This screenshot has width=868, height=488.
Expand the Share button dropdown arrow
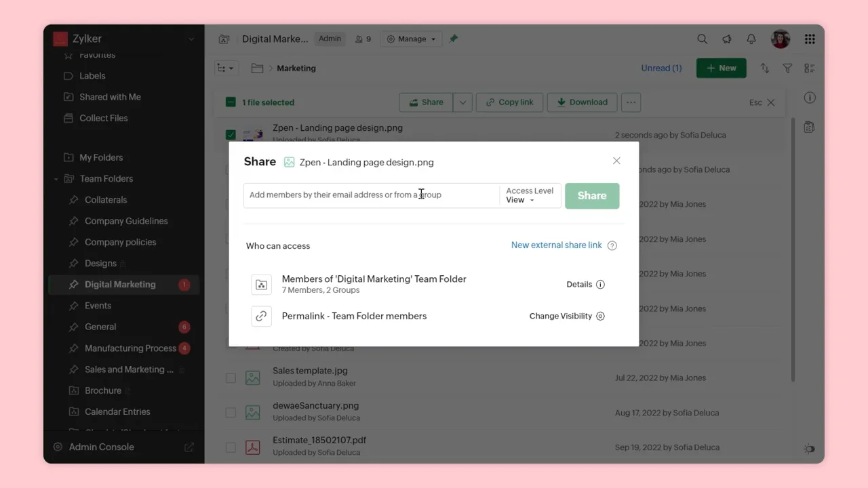tap(462, 102)
